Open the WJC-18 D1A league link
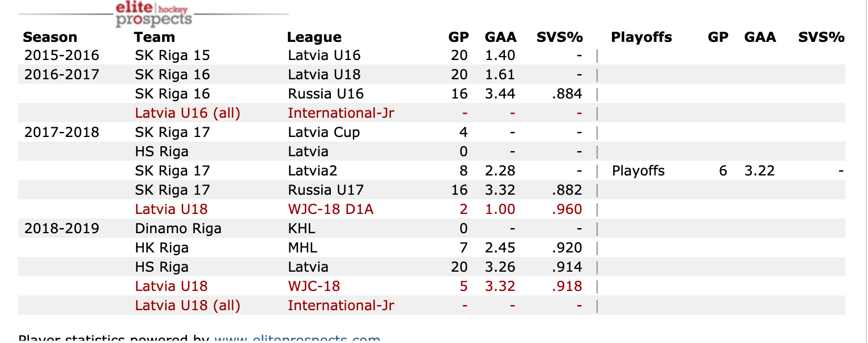 (x=330, y=209)
